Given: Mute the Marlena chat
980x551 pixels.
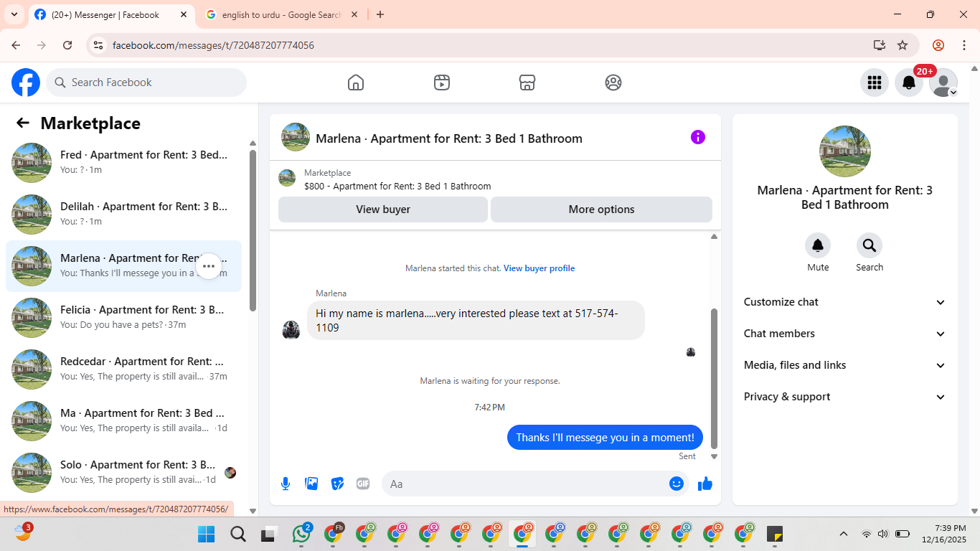Looking at the screenshot, I should 818,246.
